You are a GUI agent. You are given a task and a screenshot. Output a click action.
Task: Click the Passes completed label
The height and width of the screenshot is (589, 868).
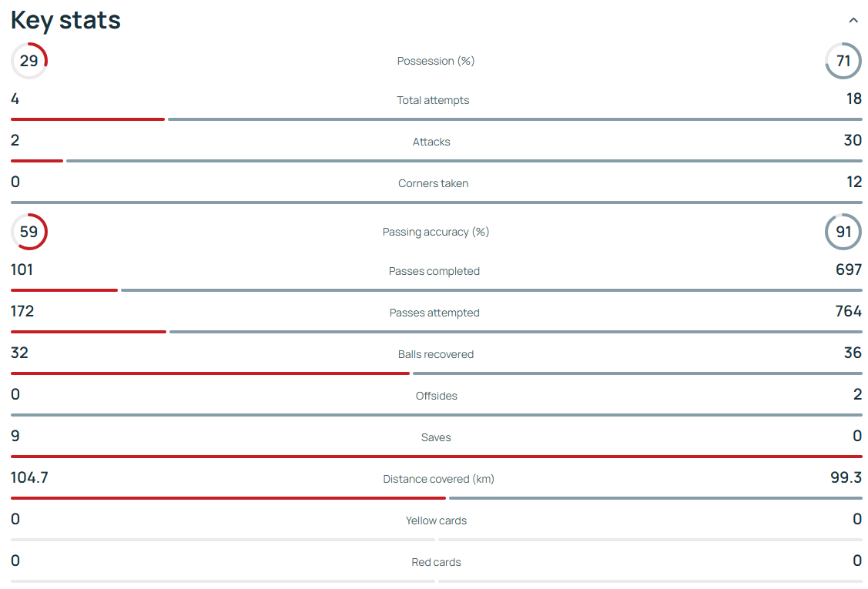[x=434, y=271]
